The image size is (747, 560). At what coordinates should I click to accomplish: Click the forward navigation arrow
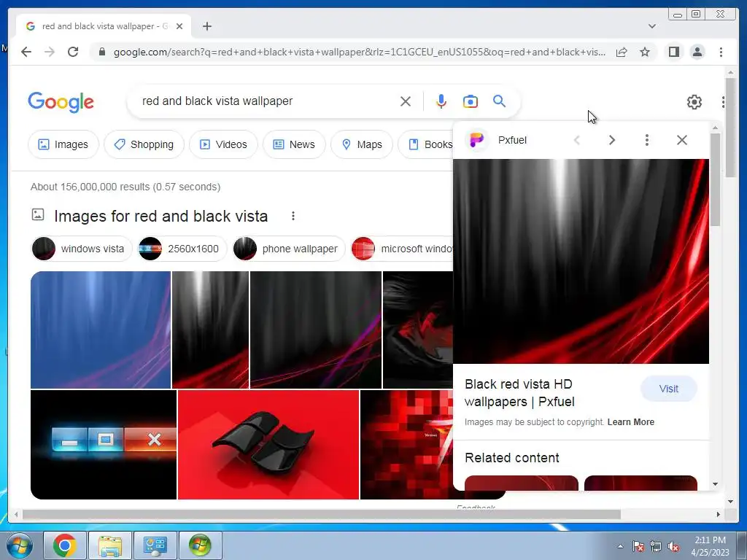click(50, 52)
